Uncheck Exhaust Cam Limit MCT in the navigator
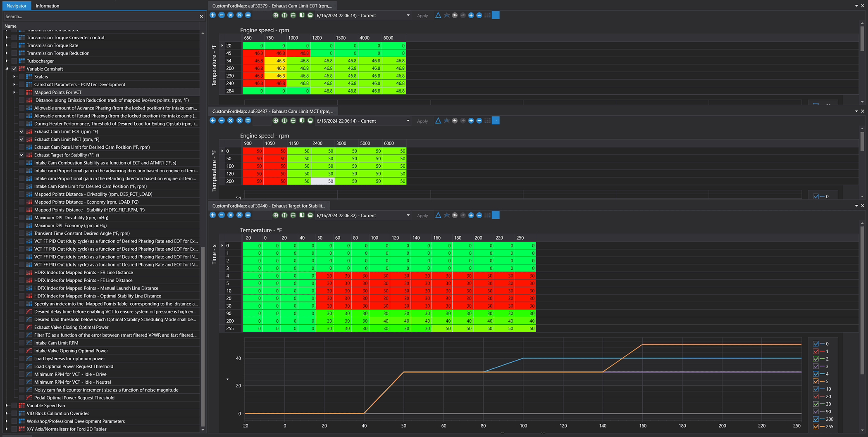Screen dimensions: 868x437 pyautogui.click(x=22, y=140)
